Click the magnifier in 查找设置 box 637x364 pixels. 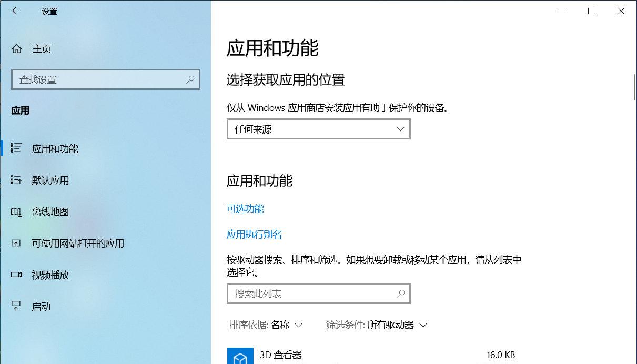(x=190, y=79)
